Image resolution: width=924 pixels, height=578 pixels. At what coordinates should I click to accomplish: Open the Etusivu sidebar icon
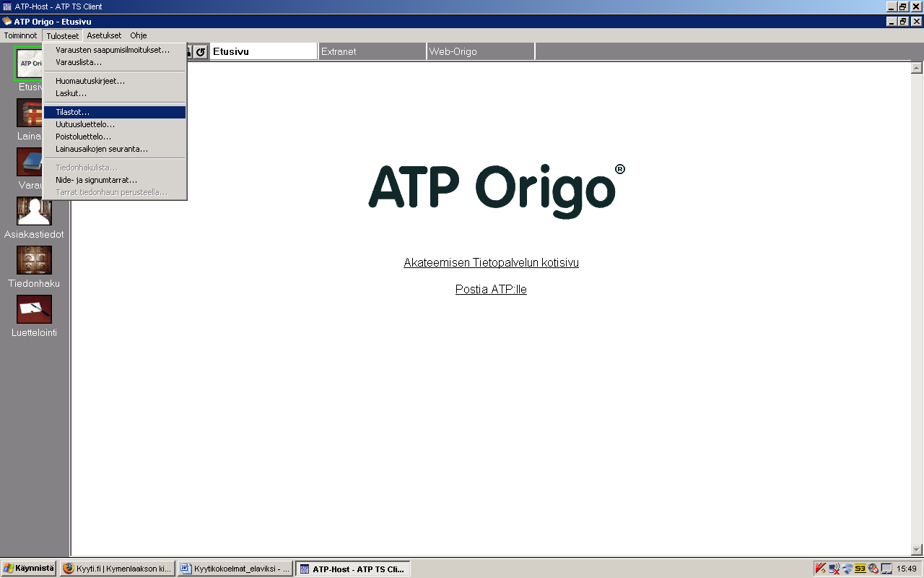tap(30, 64)
